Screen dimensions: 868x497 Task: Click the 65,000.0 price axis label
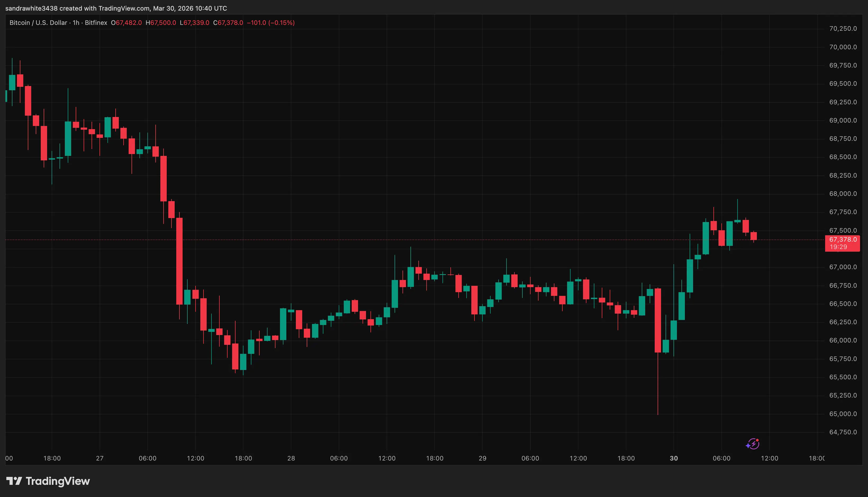tap(843, 414)
